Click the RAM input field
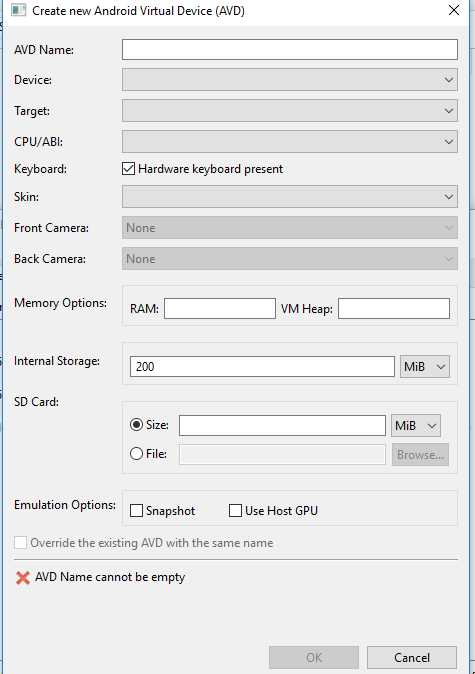The height and width of the screenshot is (674, 475). [x=220, y=309]
